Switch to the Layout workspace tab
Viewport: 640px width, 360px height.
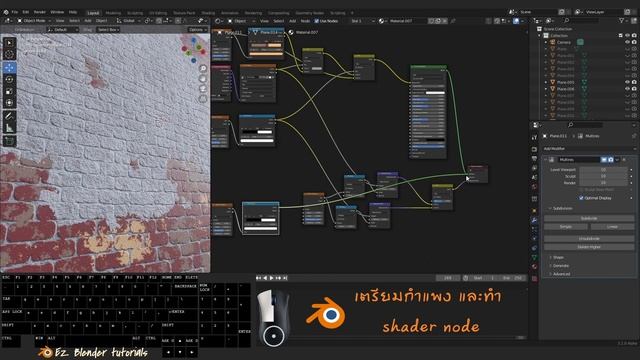pos(93,13)
